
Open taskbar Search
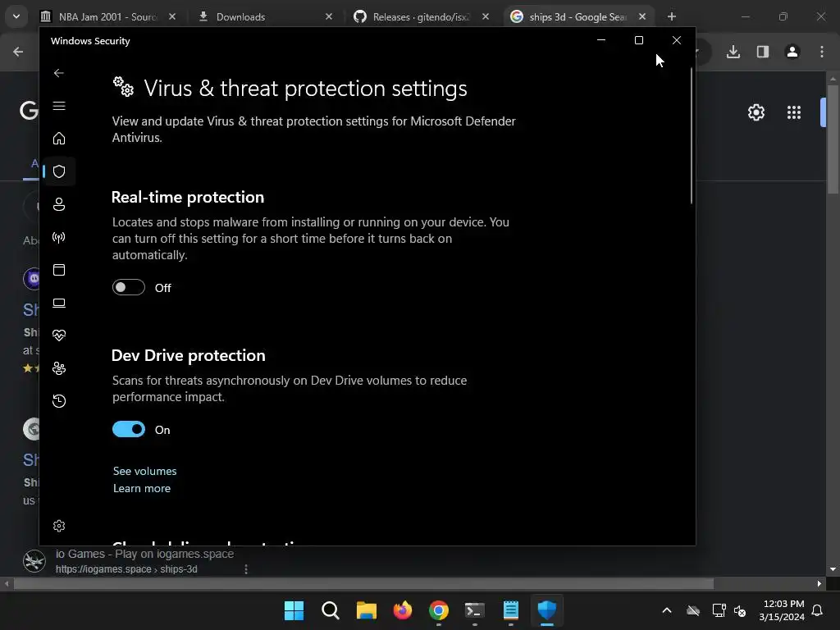point(331,610)
